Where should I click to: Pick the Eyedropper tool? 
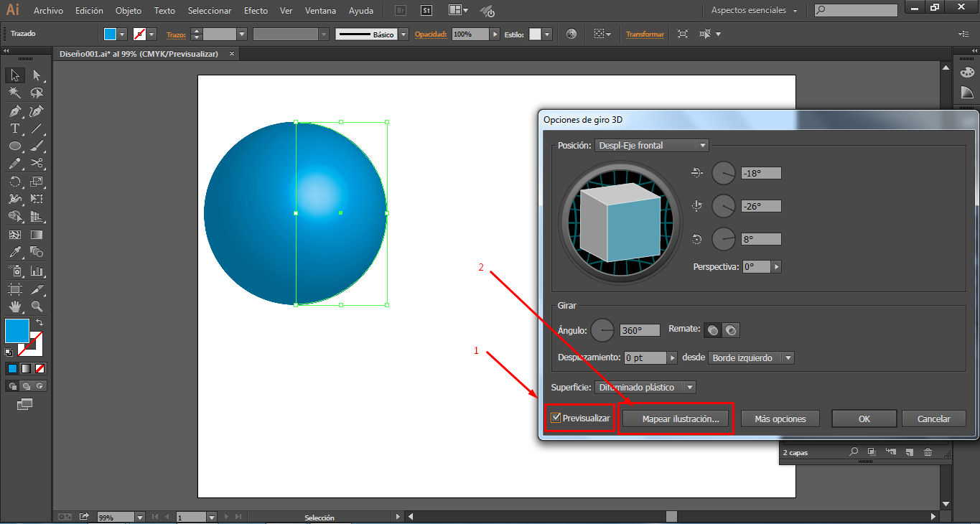(x=14, y=252)
